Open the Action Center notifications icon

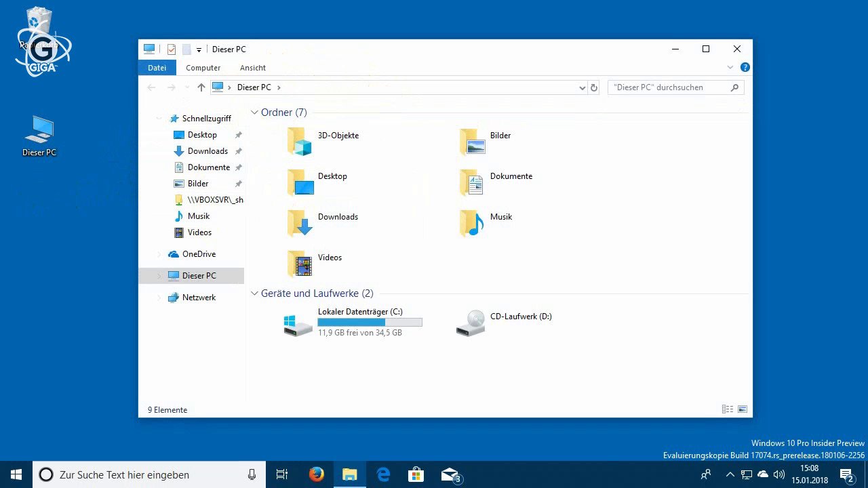[846, 475]
